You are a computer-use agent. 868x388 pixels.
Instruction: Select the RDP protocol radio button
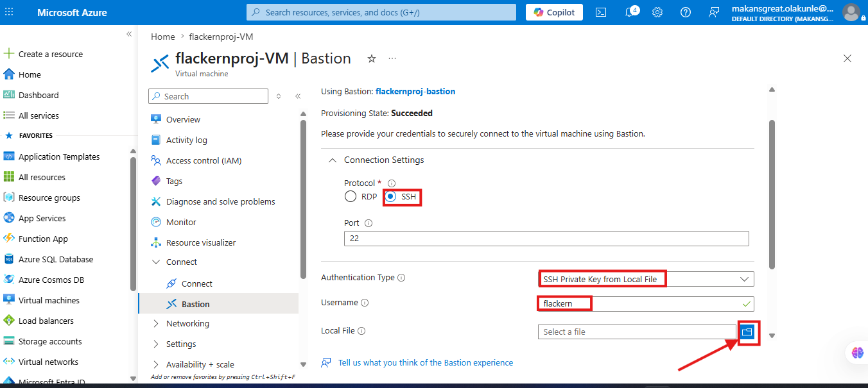tap(351, 196)
